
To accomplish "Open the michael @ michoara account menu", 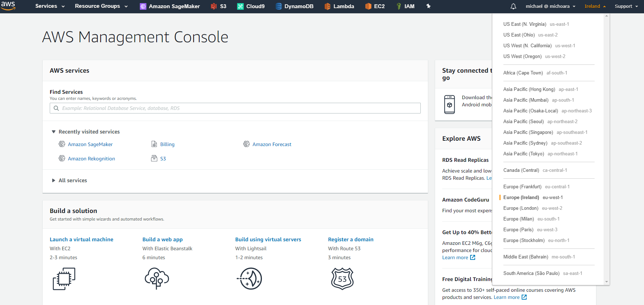I will (551, 6).
